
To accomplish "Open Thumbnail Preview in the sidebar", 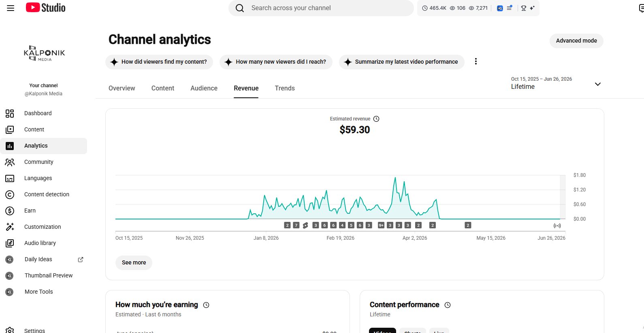I will tap(44, 275).
